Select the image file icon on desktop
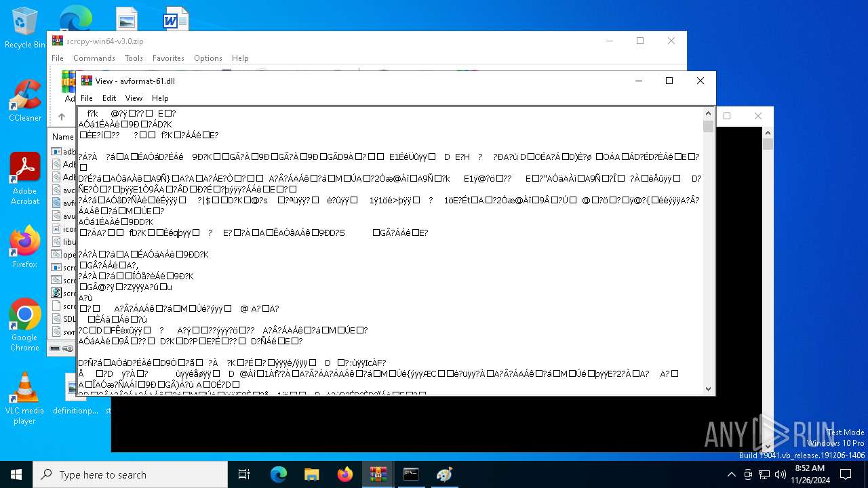Image resolution: width=868 pixels, height=488 pixels. (127, 19)
